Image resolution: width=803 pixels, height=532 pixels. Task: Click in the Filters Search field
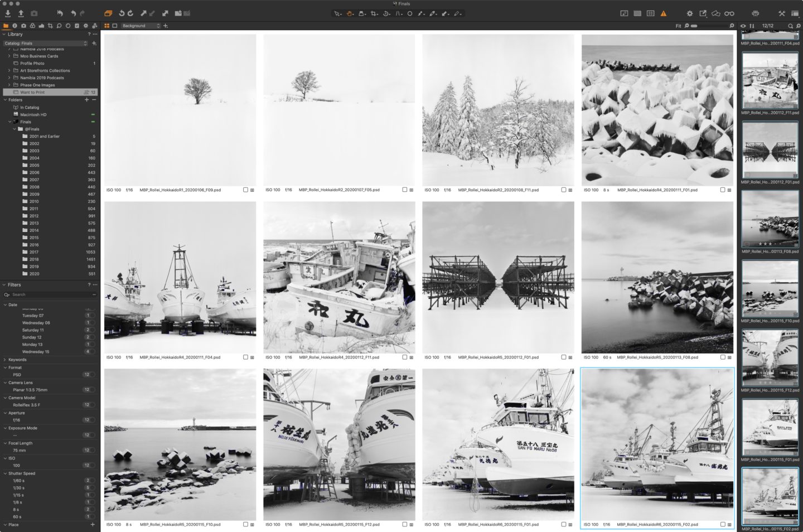click(50, 294)
